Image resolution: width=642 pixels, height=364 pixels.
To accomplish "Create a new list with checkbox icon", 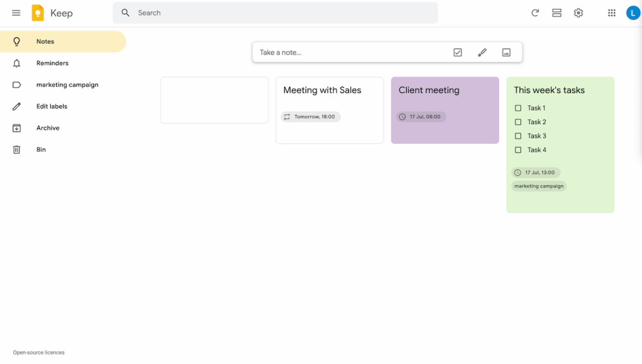I will [457, 53].
